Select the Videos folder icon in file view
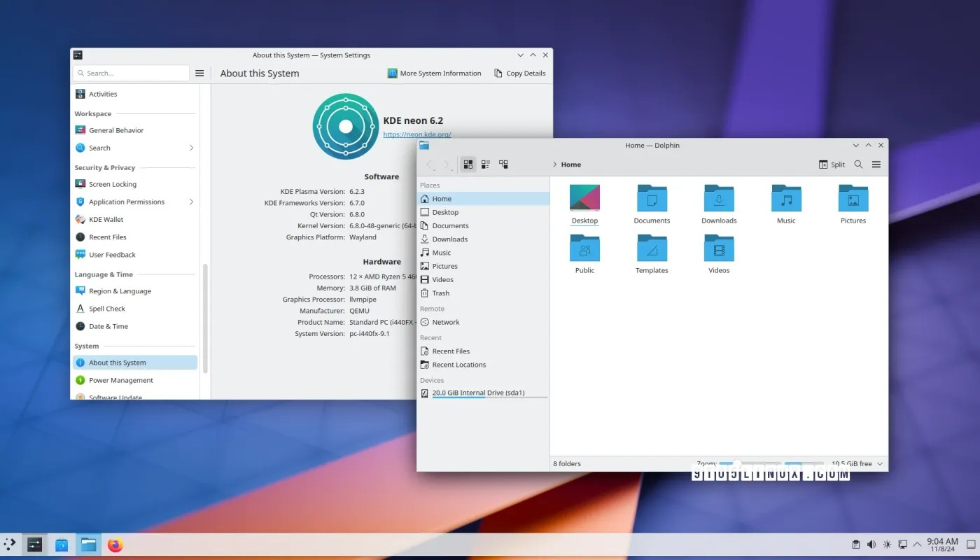Viewport: 980px width, 560px height. pos(719,248)
